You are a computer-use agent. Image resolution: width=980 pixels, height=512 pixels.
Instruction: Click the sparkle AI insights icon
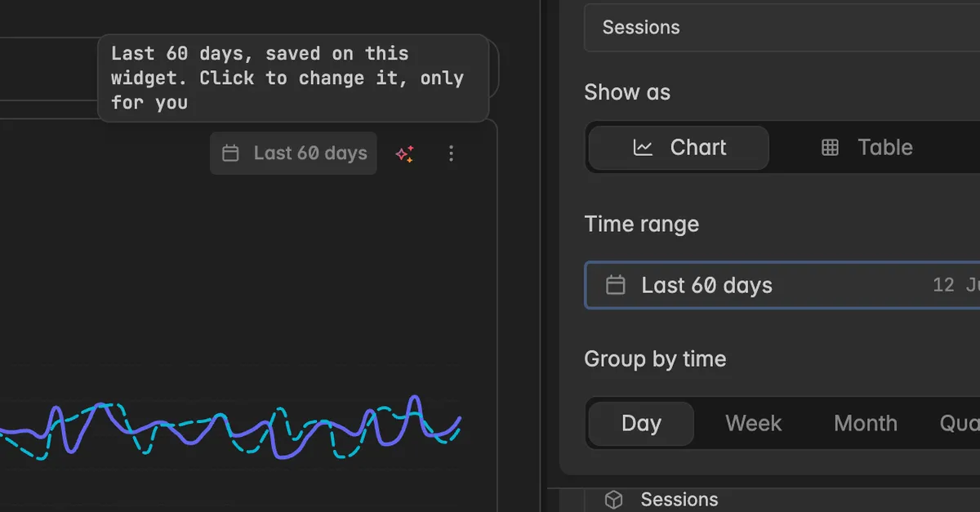click(x=404, y=154)
